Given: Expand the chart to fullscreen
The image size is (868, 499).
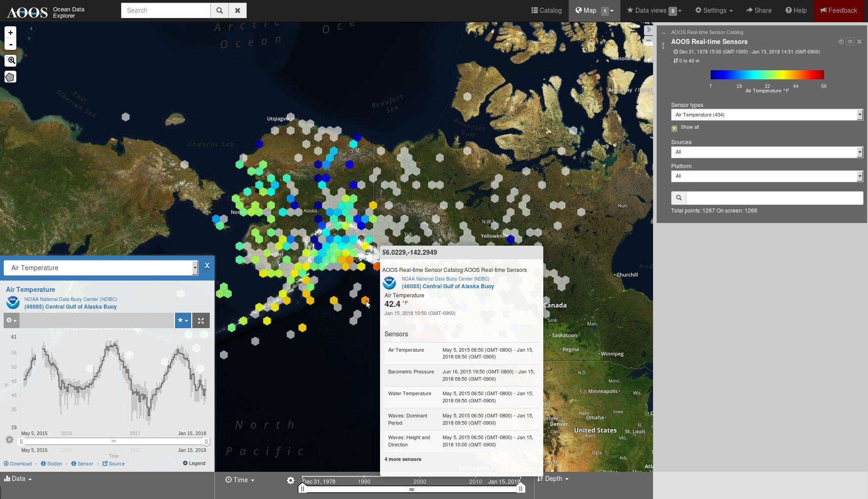Looking at the screenshot, I should click(201, 320).
